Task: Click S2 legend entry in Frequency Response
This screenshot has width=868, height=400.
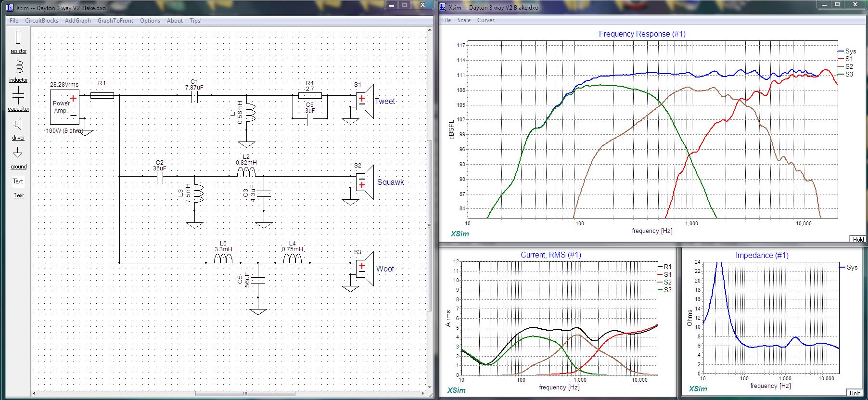Action: [845, 66]
